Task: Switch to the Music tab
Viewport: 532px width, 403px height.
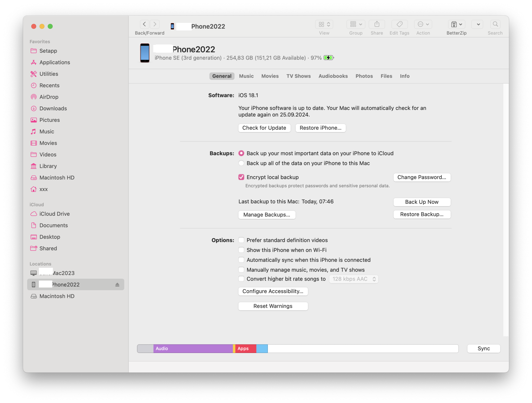Action: click(x=246, y=76)
